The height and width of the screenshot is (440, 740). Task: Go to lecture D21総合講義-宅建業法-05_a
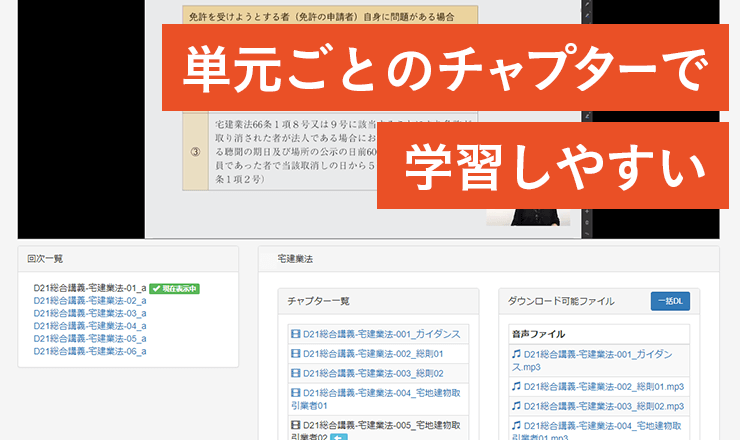point(90,338)
